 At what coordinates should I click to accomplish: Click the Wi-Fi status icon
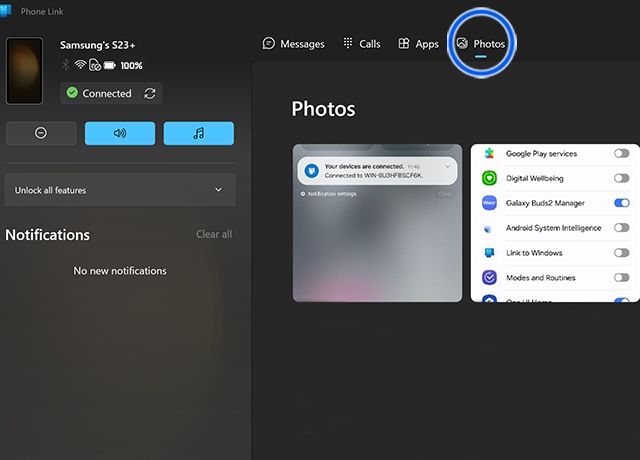tap(80, 64)
